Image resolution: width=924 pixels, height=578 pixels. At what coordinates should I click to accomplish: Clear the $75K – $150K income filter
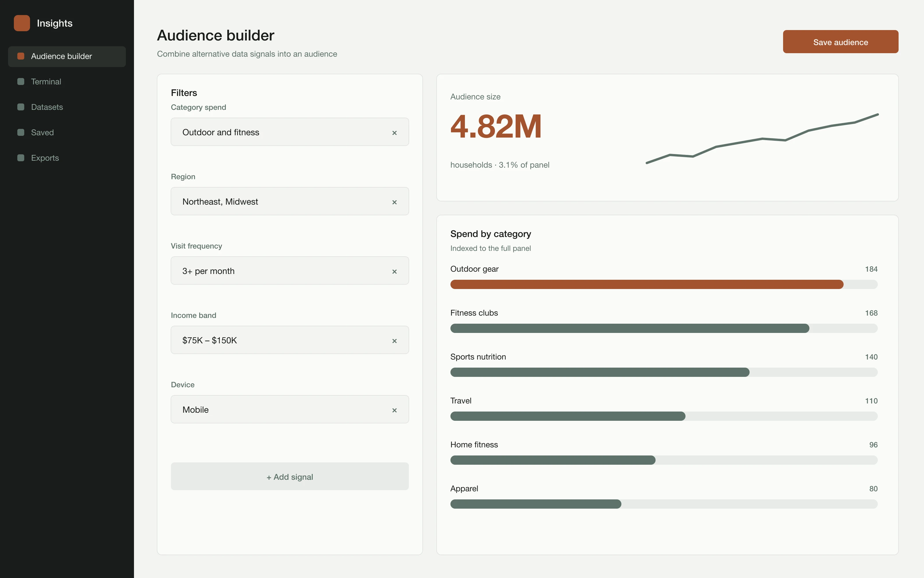click(394, 341)
